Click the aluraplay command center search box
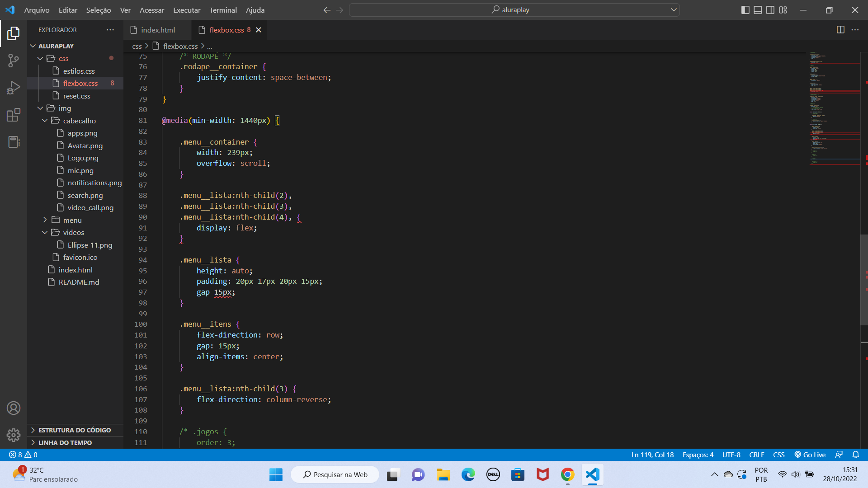This screenshot has width=868, height=488. (x=514, y=10)
